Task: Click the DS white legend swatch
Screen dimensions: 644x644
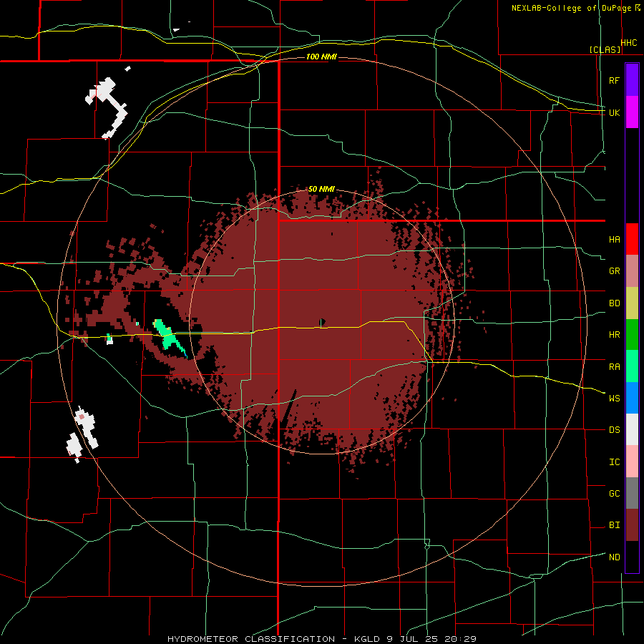Action: [632, 429]
